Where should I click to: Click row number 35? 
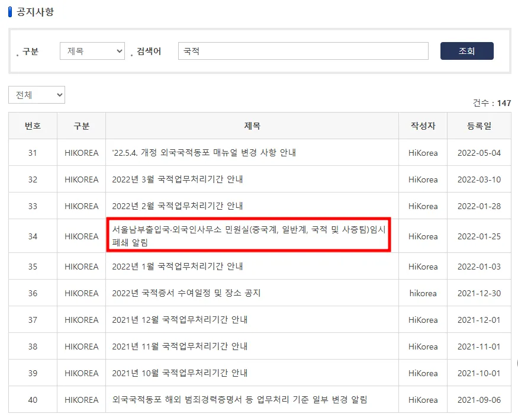coord(33,267)
